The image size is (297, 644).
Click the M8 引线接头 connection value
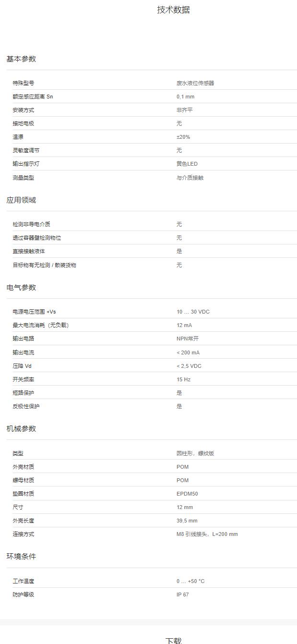pos(207,534)
